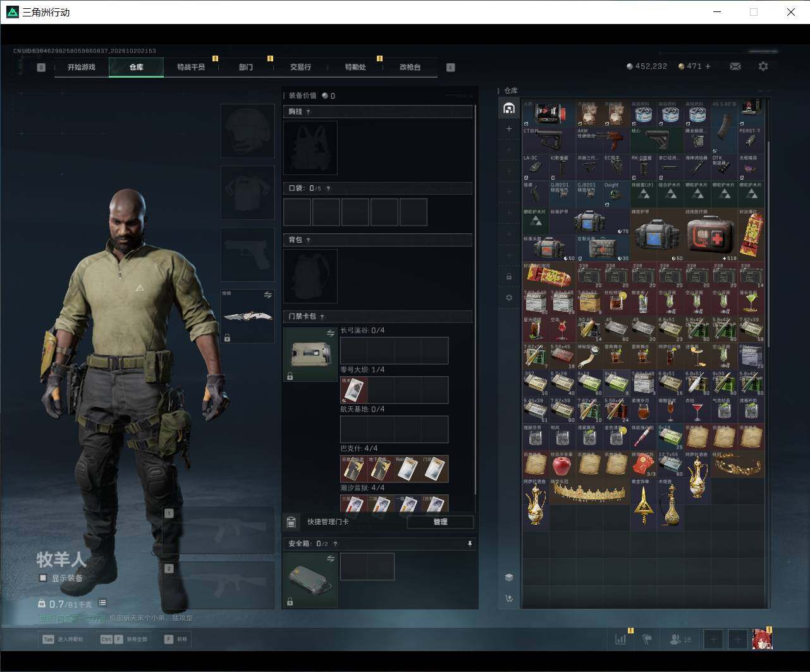Click the empty backpack slot
Image resolution: width=810 pixels, height=672 pixels.
pyautogui.click(x=310, y=276)
